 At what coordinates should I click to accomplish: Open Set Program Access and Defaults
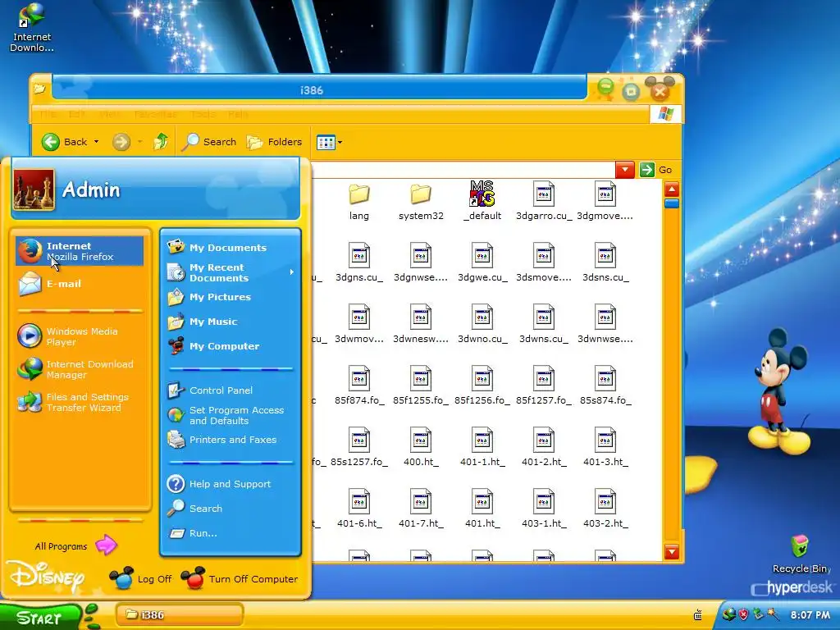tap(231, 415)
